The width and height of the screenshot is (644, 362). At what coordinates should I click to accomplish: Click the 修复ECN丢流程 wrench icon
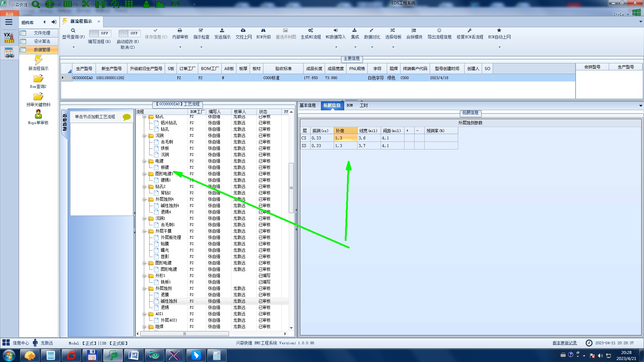tap(470, 31)
